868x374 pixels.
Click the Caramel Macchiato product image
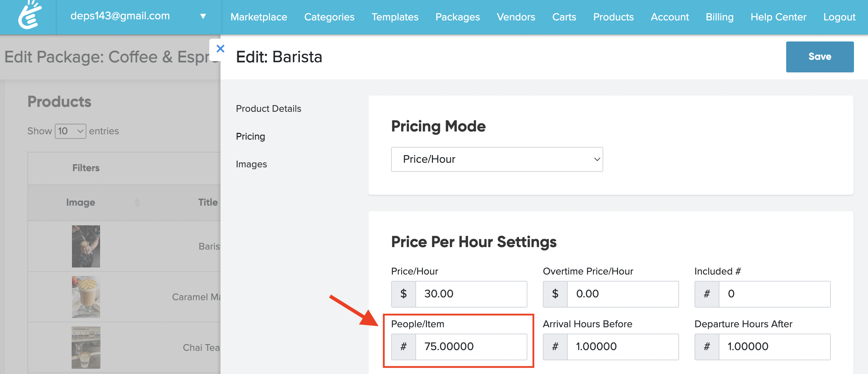(x=86, y=297)
